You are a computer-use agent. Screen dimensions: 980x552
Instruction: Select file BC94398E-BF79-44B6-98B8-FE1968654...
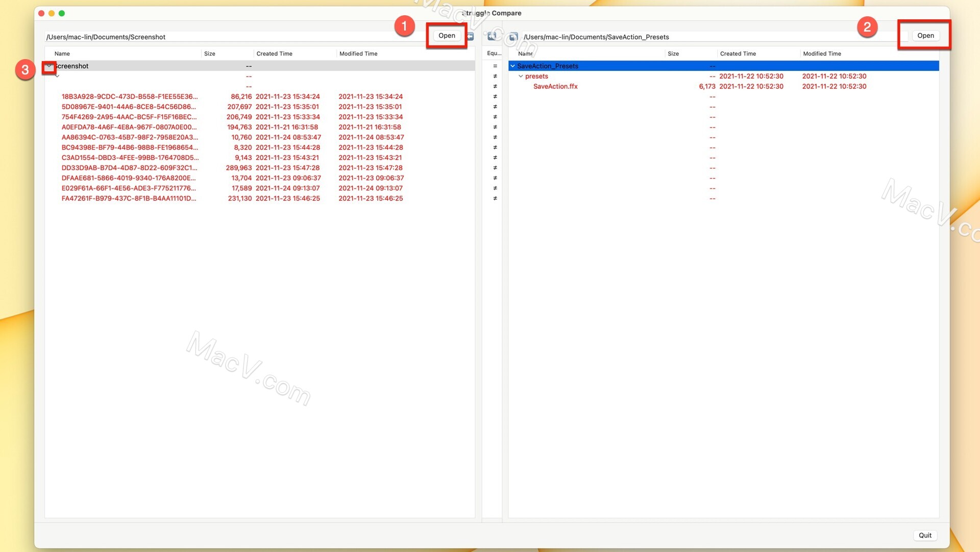point(130,148)
